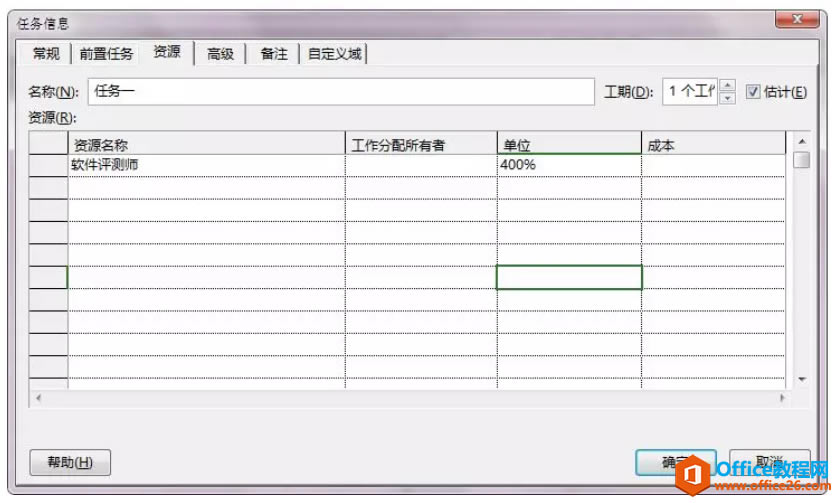
Task: Go to the 高级 tab
Action: [220, 53]
